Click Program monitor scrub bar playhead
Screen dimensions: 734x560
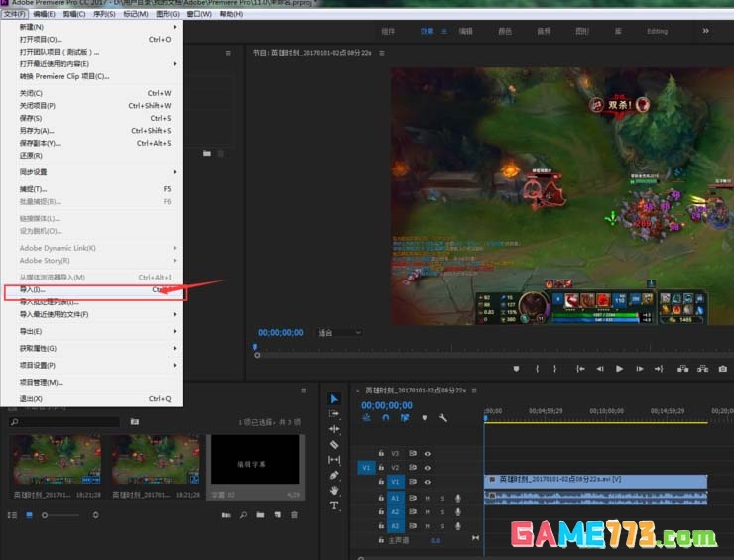pyautogui.click(x=255, y=347)
